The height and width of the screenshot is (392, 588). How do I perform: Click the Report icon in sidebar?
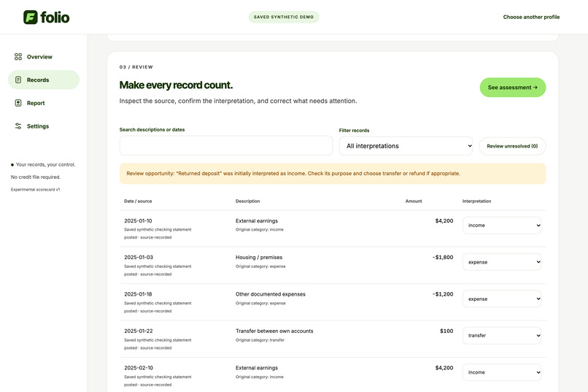pyautogui.click(x=18, y=103)
